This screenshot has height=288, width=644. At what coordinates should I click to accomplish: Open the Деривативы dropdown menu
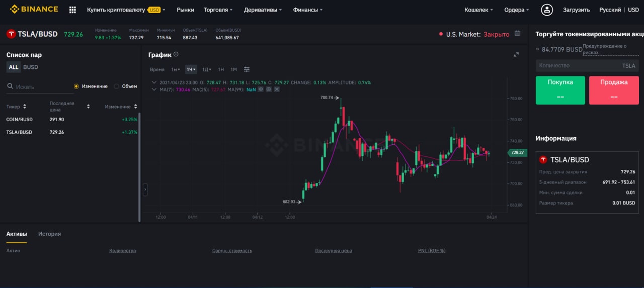[x=263, y=10]
